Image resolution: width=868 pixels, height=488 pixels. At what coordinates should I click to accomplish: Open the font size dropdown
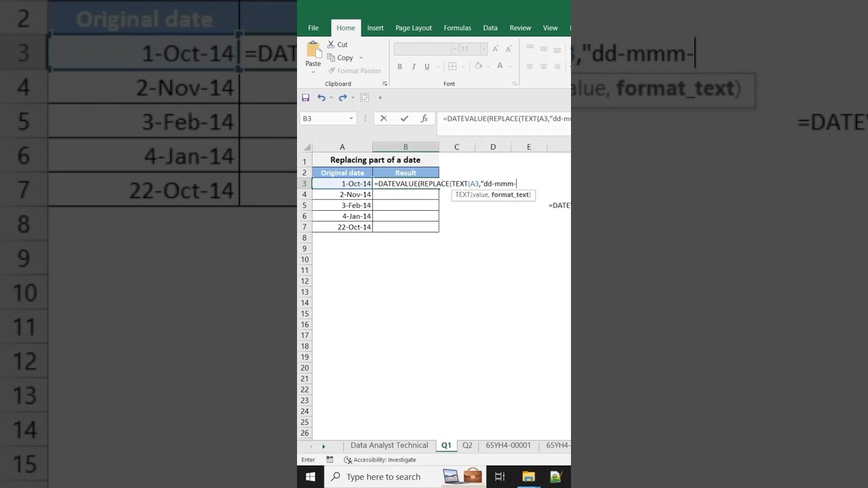483,49
